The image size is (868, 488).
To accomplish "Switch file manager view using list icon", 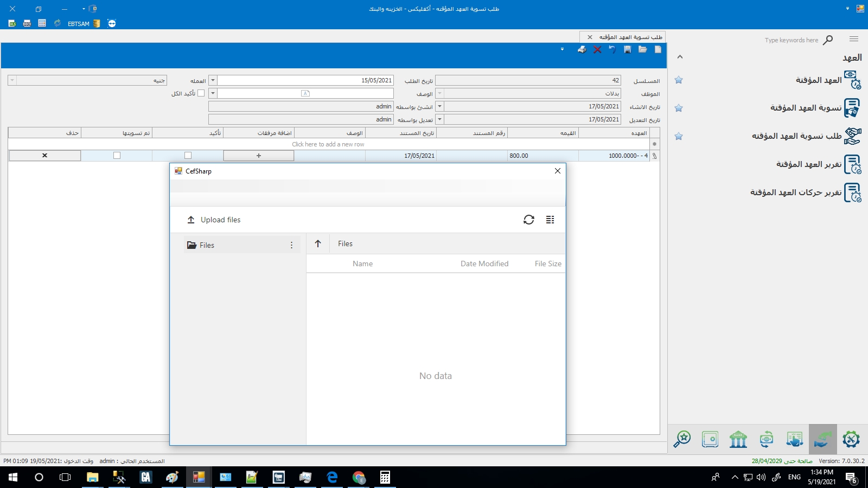I will (x=550, y=220).
